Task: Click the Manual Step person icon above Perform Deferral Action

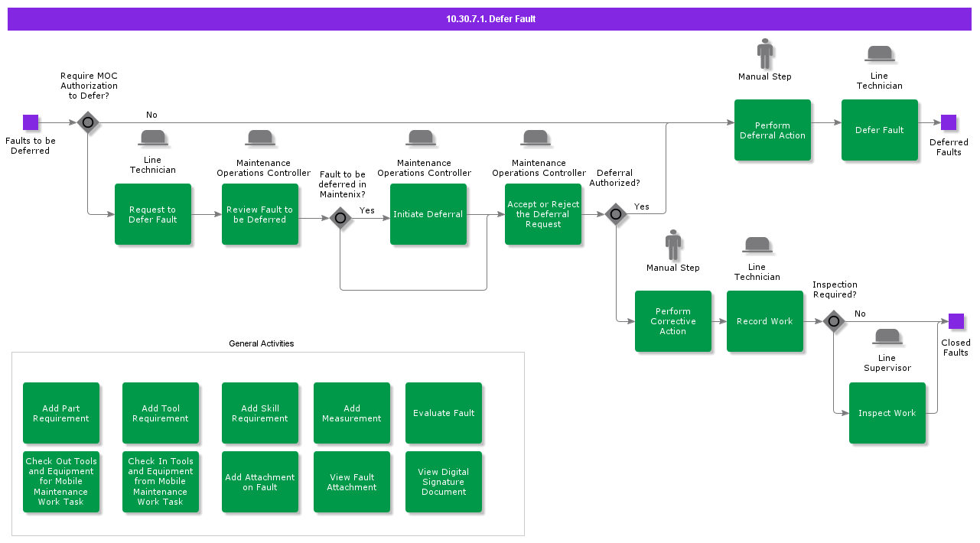Action: point(765,54)
